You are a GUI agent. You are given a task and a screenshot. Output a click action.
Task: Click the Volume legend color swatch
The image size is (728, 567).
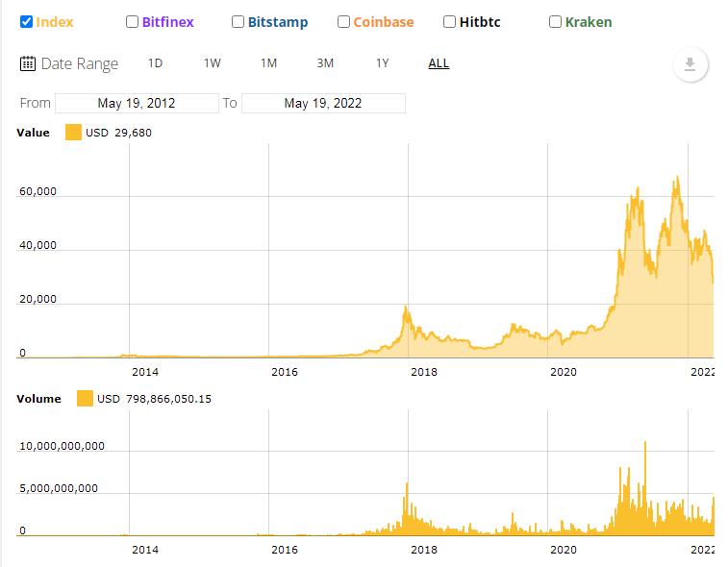point(85,398)
